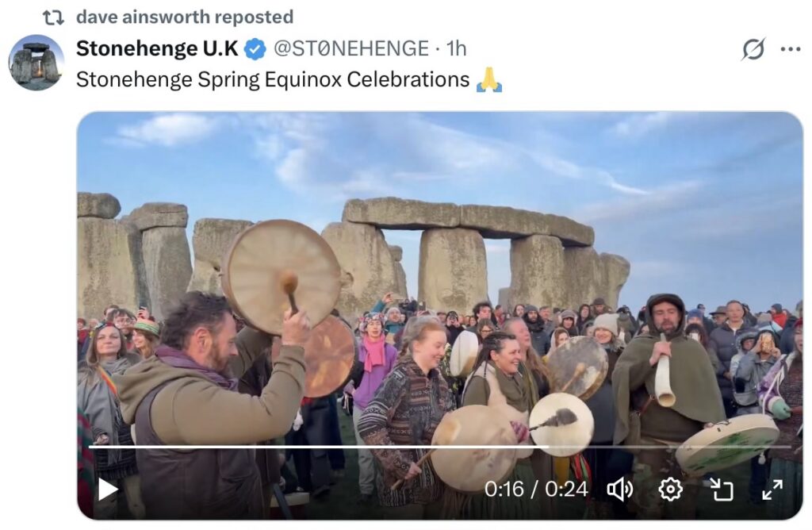This screenshot has height=530, width=812.
Task: Enable picture-in-picture mode
Action: coord(722,490)
